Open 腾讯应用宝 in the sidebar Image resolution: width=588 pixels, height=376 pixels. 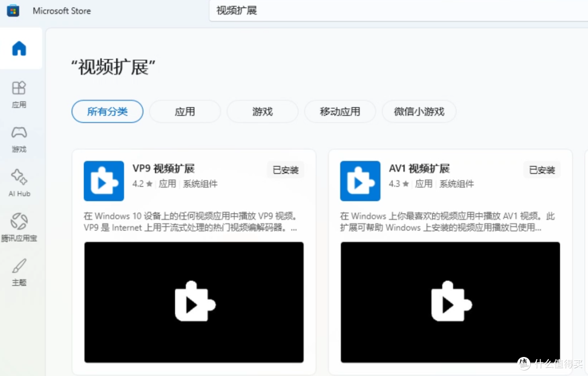19,227
